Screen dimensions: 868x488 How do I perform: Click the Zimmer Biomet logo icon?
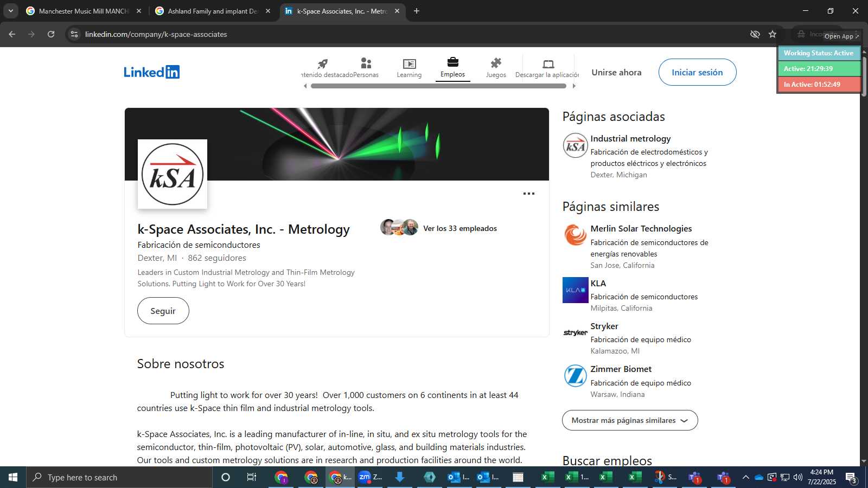pos(576,376)
